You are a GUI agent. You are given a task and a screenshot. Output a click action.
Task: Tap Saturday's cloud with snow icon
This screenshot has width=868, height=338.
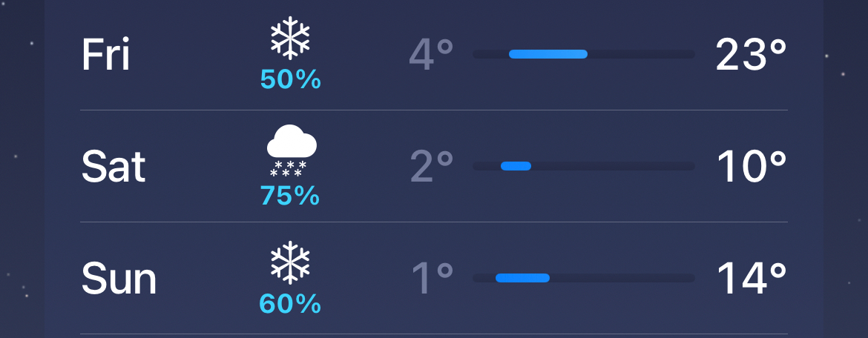coord(291,150)
